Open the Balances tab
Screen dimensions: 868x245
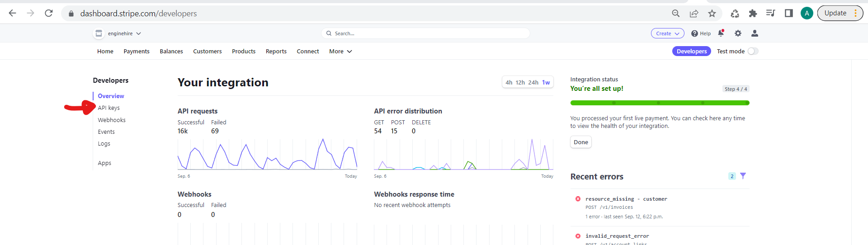pyautogui.click(x=171, y=52)
